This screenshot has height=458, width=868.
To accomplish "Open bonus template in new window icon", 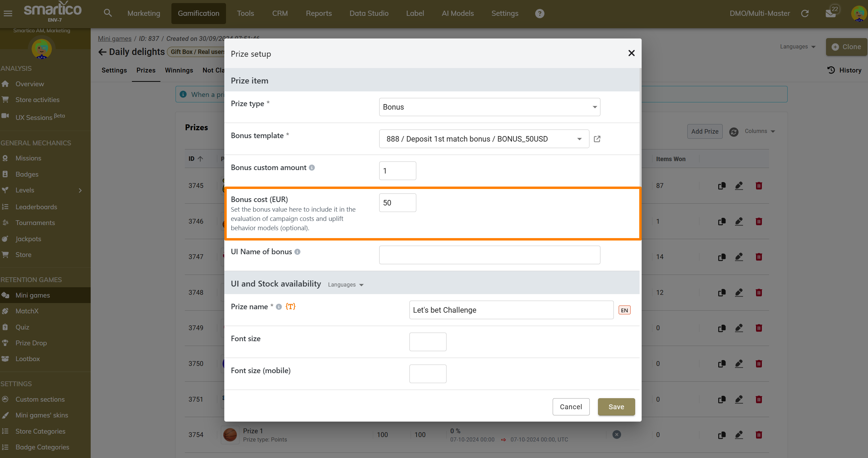I will coord(597,139).
